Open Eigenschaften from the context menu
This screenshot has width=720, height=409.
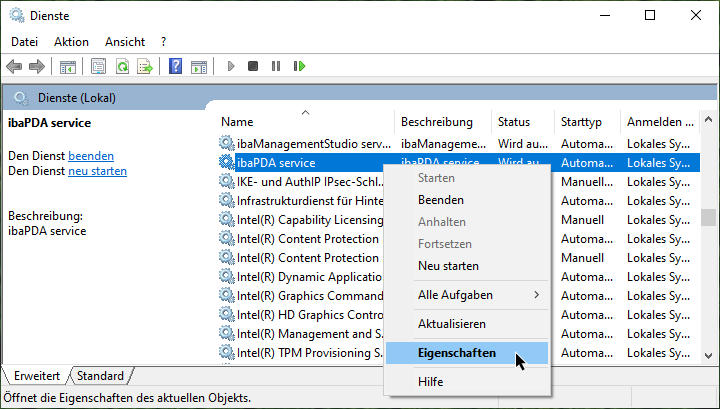pos(467,353)
